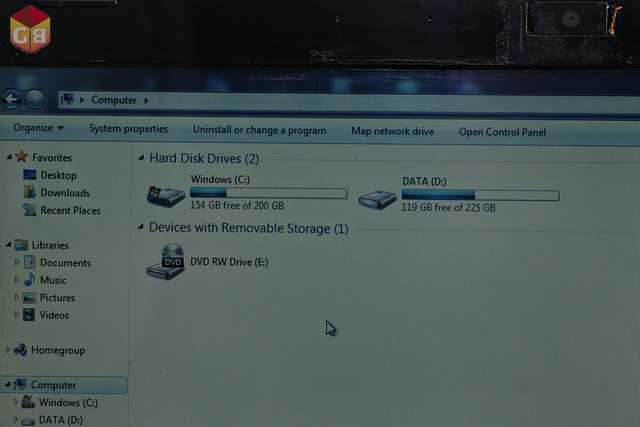Image resolution: width=640 pixels, height=427 pixels.
Task: Click the Favorites star icon
Action: tap(22, 156)
